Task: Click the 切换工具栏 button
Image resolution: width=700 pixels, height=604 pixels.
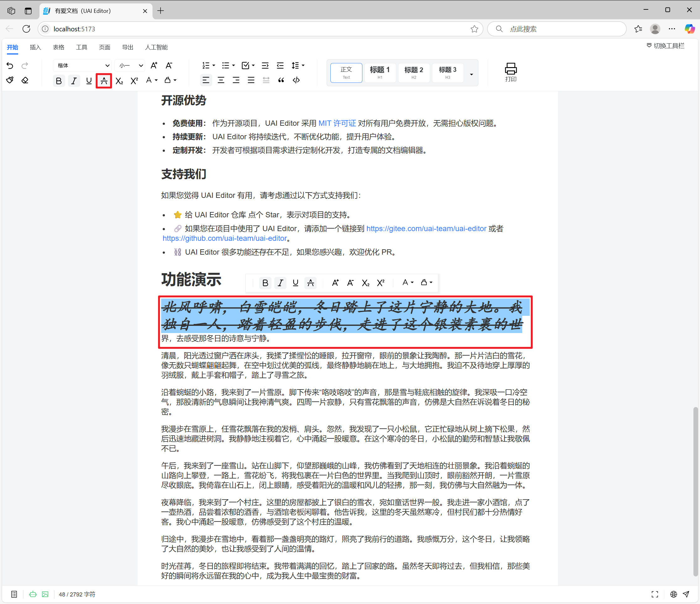Action: point(666,46)
